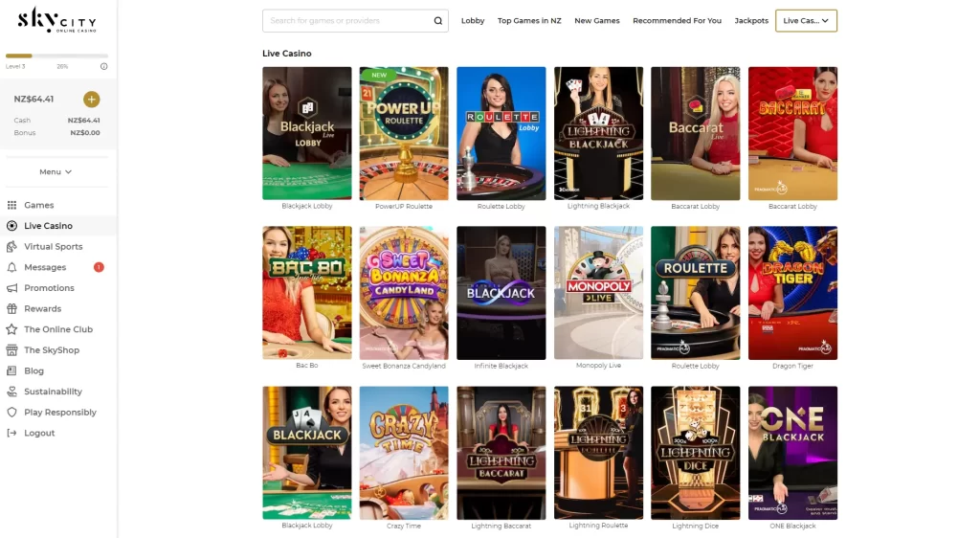Open the Sustainability link
This screenshot has height=538, width=980.
pos(54,392)
